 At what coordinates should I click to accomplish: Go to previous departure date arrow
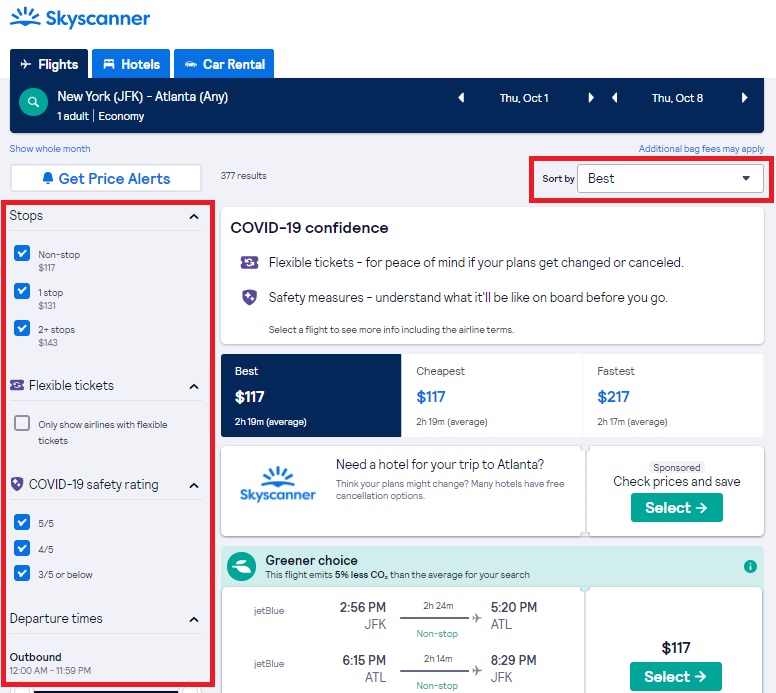coord(461,98)
